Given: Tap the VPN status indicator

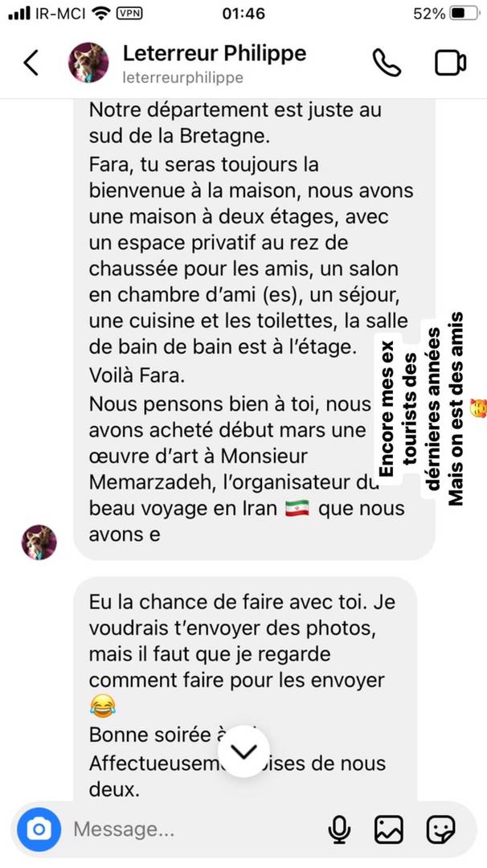Looking at the screenshot, I should [x=129, y=14].
